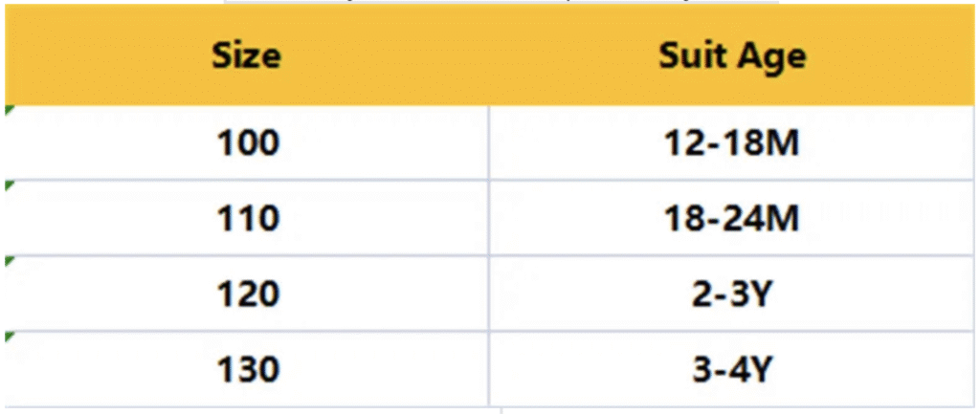Click the column divider between 130 and 3-4Y
Image resolution: width=980 pixels, height=414 pixels.
click(x=489, y=368)
